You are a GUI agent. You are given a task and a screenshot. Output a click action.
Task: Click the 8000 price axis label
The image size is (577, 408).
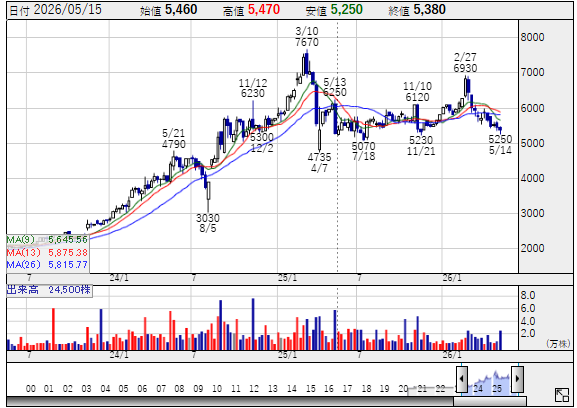tap(532, 37)
